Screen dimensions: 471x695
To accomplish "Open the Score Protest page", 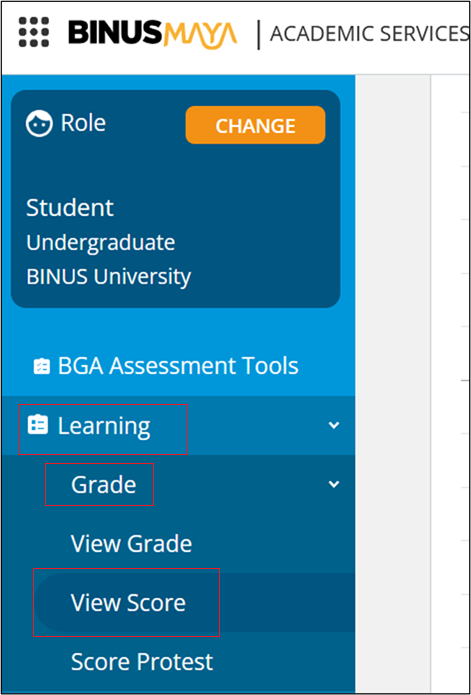I will point(142,662).
